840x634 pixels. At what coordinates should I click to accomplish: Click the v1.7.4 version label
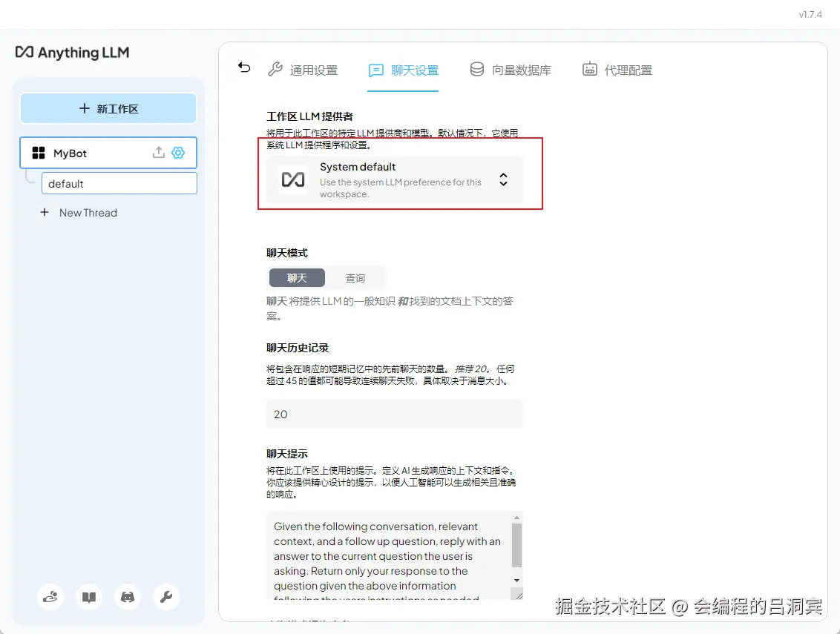[810, 14]
